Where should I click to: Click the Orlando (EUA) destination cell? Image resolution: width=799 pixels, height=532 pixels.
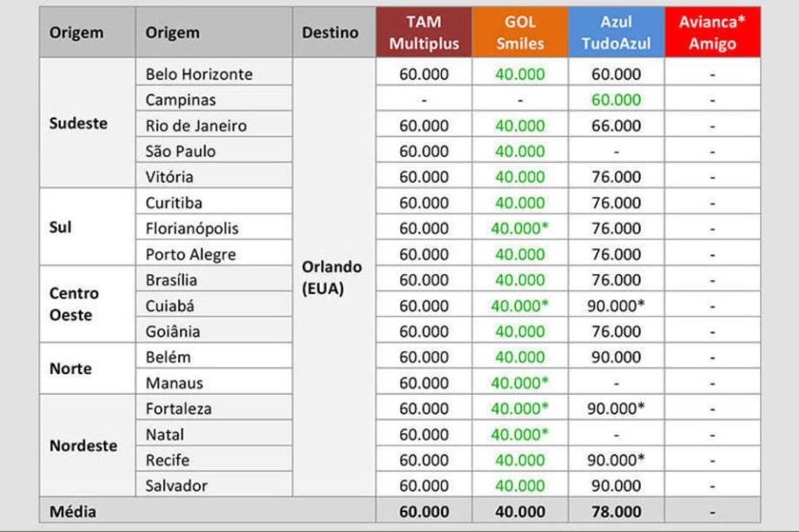pos(331,278)
